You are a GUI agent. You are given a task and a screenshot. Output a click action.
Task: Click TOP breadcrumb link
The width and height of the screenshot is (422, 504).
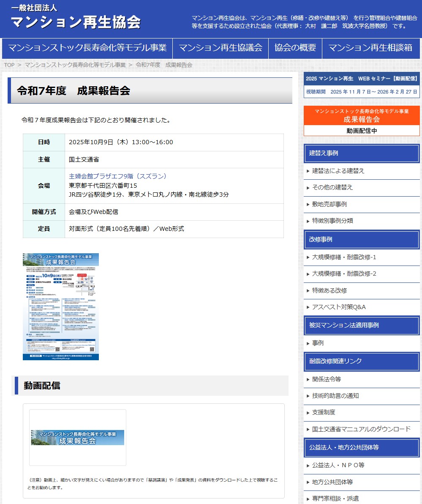click(x=9, y=65)
